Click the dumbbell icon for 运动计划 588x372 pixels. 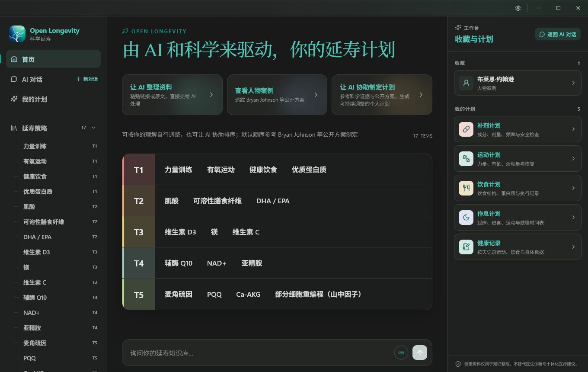click(466, 159)
